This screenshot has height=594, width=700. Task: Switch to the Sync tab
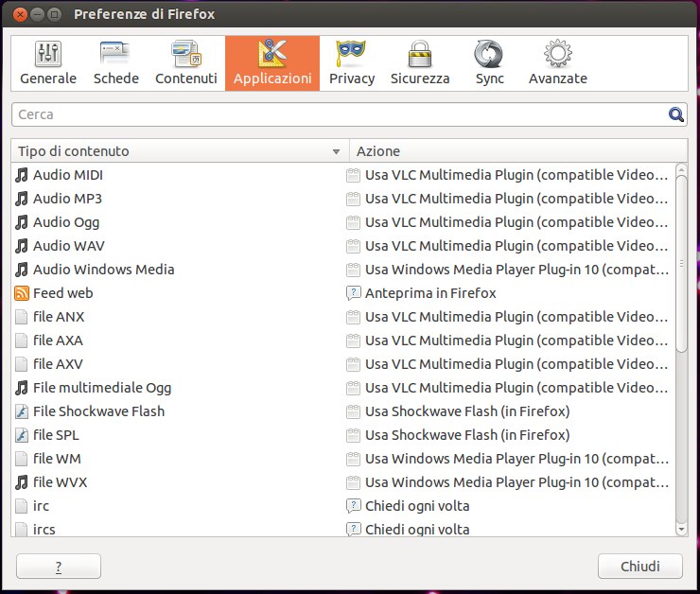point(489,63)
